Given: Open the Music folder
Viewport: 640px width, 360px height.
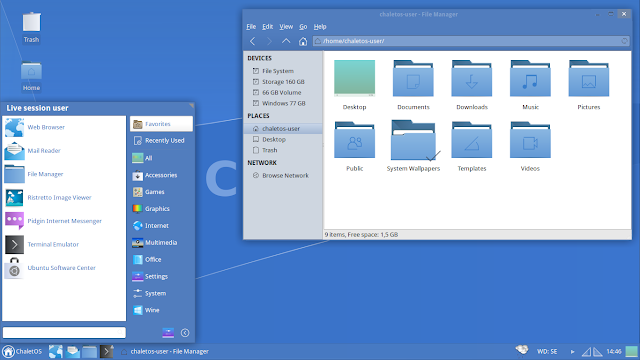Looking at the screenshot, I should point(530,85).
